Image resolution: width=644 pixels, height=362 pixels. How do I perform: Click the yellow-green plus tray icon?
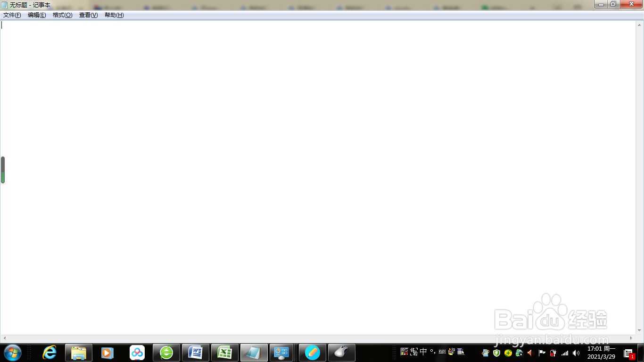pos(508,353)
